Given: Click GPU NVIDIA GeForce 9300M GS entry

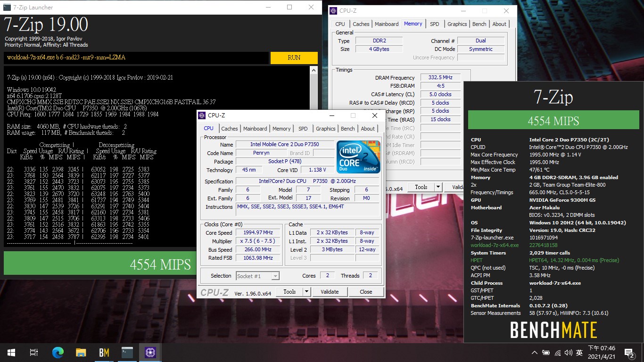Looking at the screenshot, I should [x=562, y=200].
